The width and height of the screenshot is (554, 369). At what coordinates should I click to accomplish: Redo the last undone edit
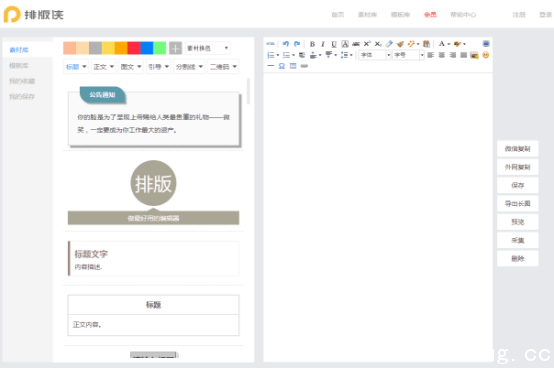(x=297, y=44)
